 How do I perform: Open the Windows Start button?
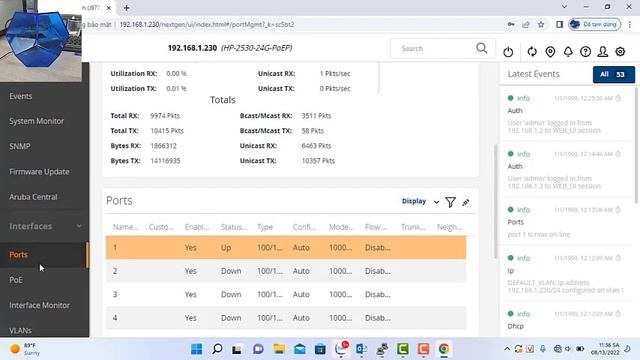point(196,349)
